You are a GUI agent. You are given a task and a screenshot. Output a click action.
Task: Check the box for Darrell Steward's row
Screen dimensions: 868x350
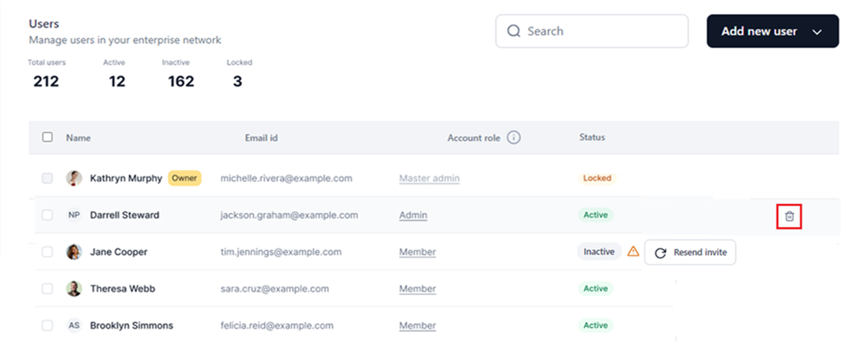point(48,216)
